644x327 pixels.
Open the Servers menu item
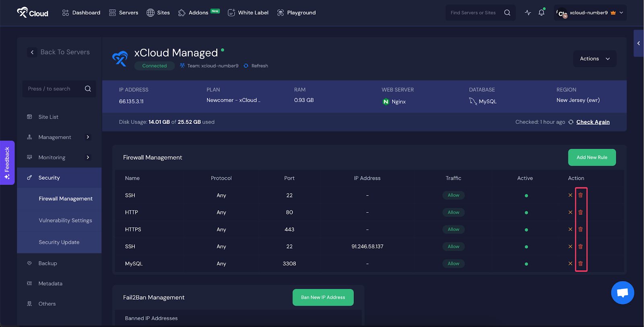coord(124,13)
